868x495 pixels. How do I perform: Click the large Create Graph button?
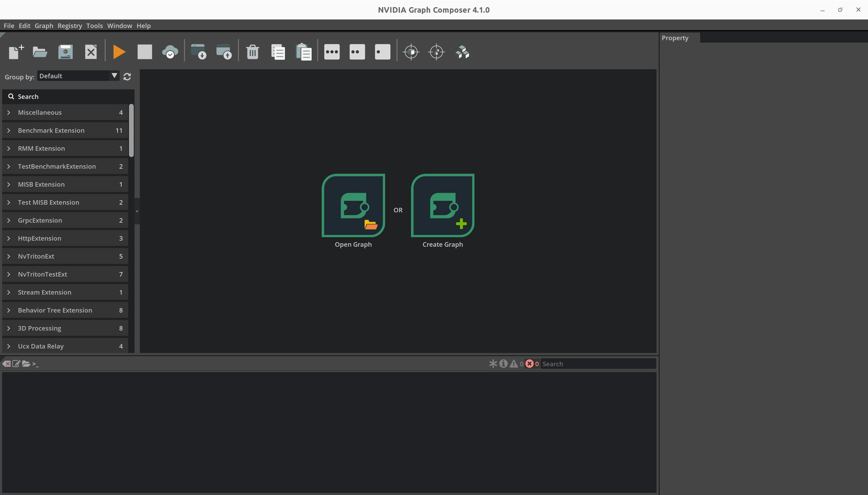point(443,205)
